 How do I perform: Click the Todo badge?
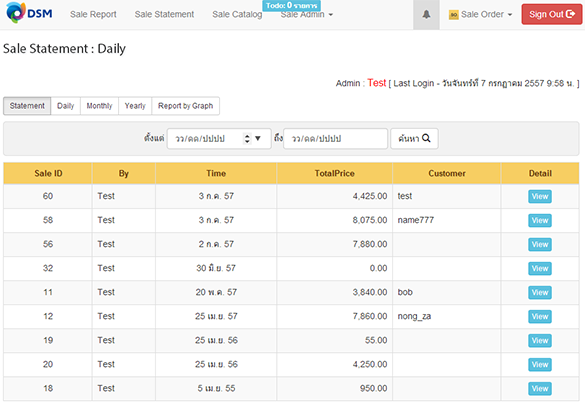tap(291, 6)
